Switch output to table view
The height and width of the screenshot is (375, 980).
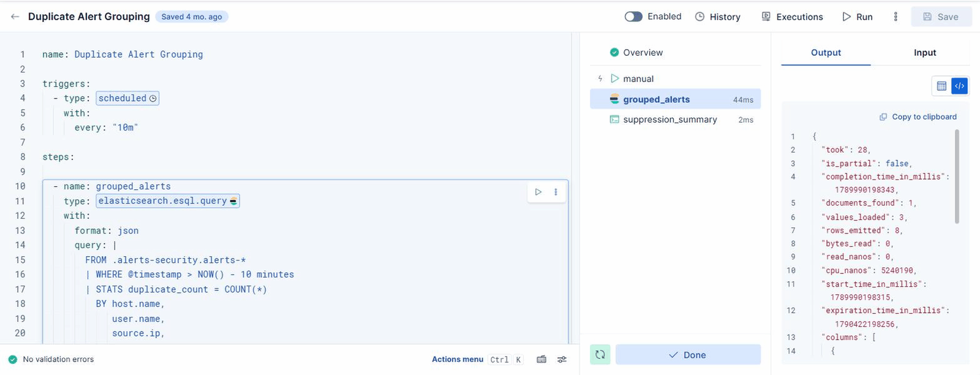tap(941, 86)
